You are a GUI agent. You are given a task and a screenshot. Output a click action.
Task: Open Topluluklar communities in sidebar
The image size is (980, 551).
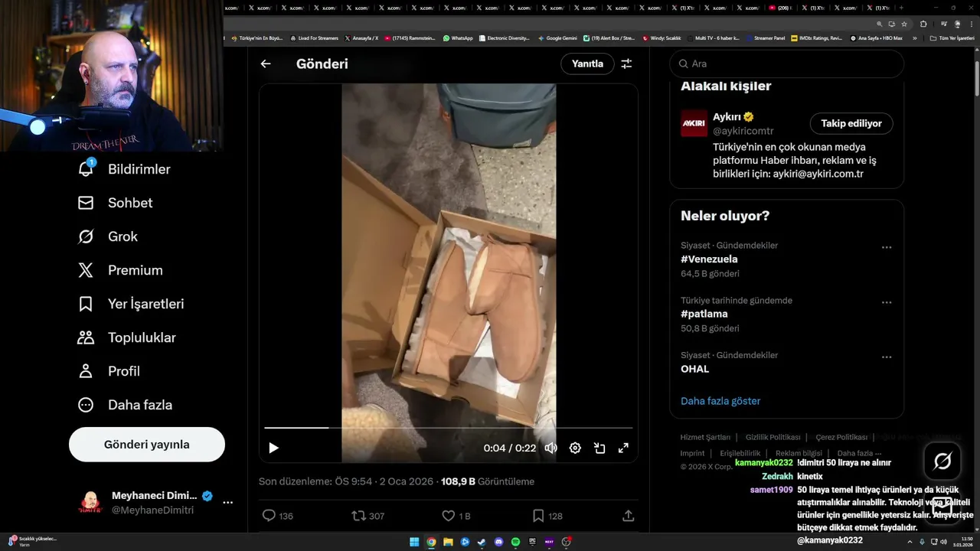pyautogui.click(x=126, y=337)
